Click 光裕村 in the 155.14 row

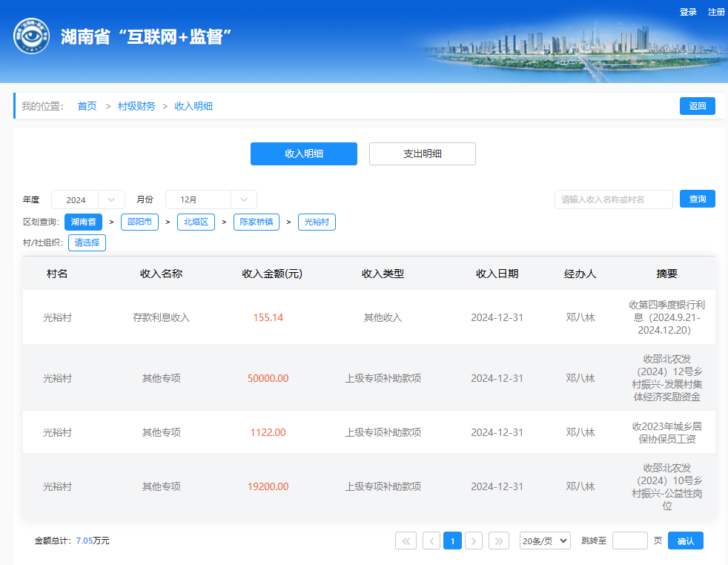[57, 317]
